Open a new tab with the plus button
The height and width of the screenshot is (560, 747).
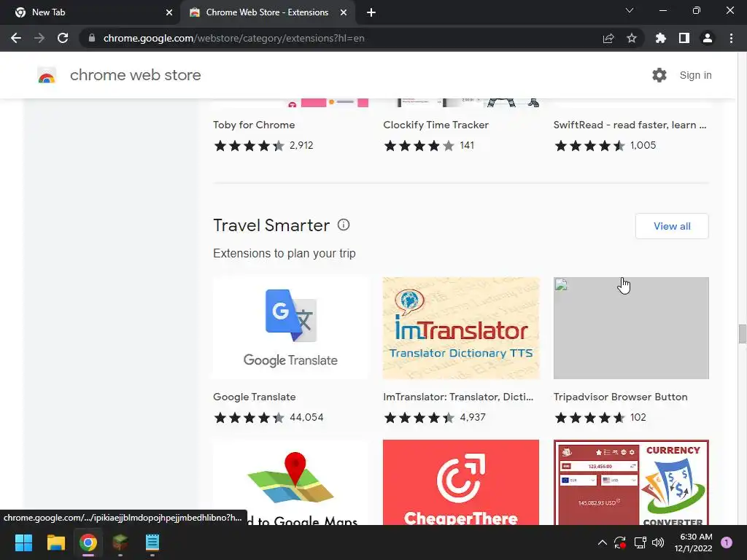[x=371, y=12]
